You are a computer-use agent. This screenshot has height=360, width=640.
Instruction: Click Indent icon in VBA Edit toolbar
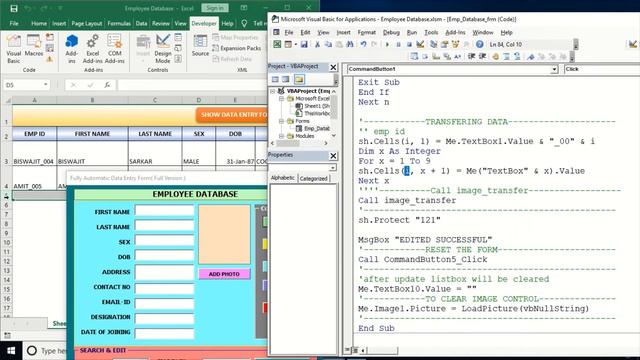point(471,56)
